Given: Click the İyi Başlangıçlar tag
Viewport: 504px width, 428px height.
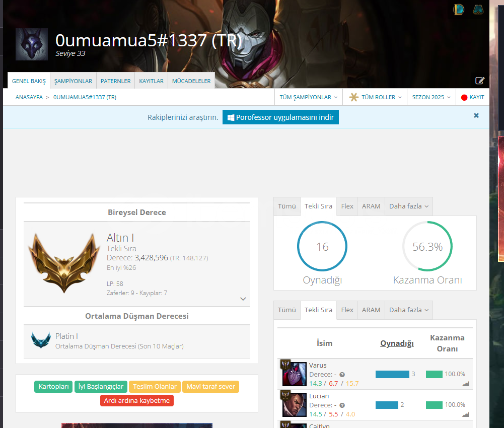Looking at the screenshot, I should 101,387.
